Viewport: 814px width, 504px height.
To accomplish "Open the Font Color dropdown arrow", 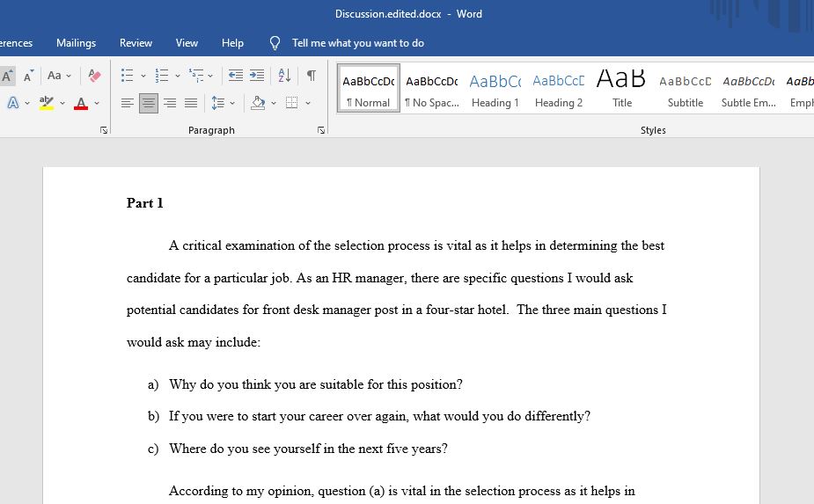I will tap(97, 103).
